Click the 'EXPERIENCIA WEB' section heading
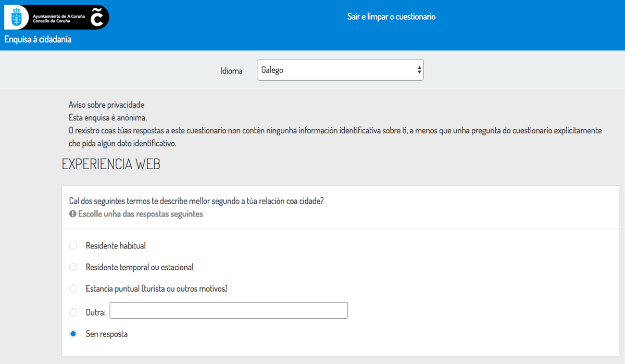The width and height of the screenshot is (625, 364). coord(111,164)
